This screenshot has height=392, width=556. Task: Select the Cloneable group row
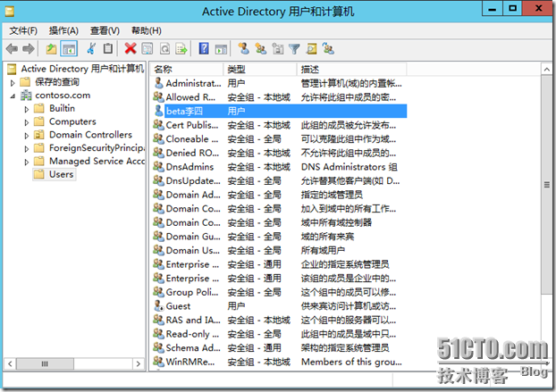click(280, 138)
